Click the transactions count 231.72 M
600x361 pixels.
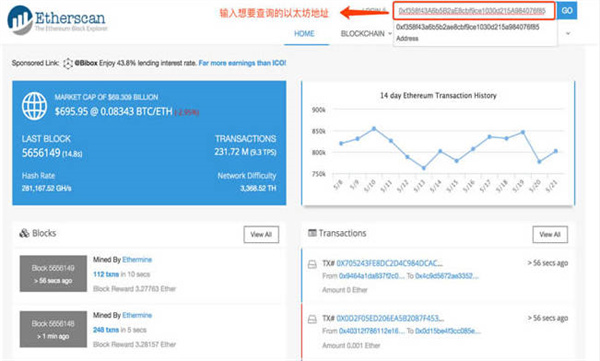(x=232, y=152)
